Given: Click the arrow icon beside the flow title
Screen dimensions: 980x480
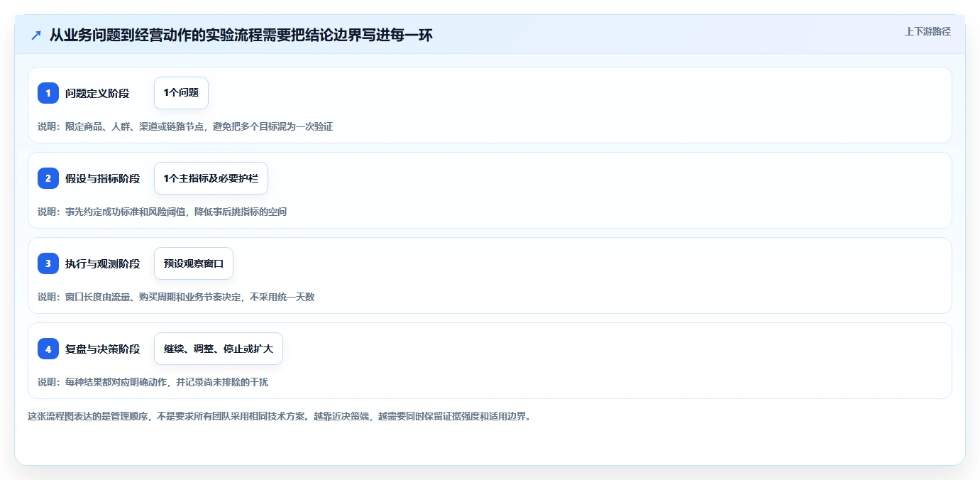Looking at the screenshot, I should click(36, 35).
